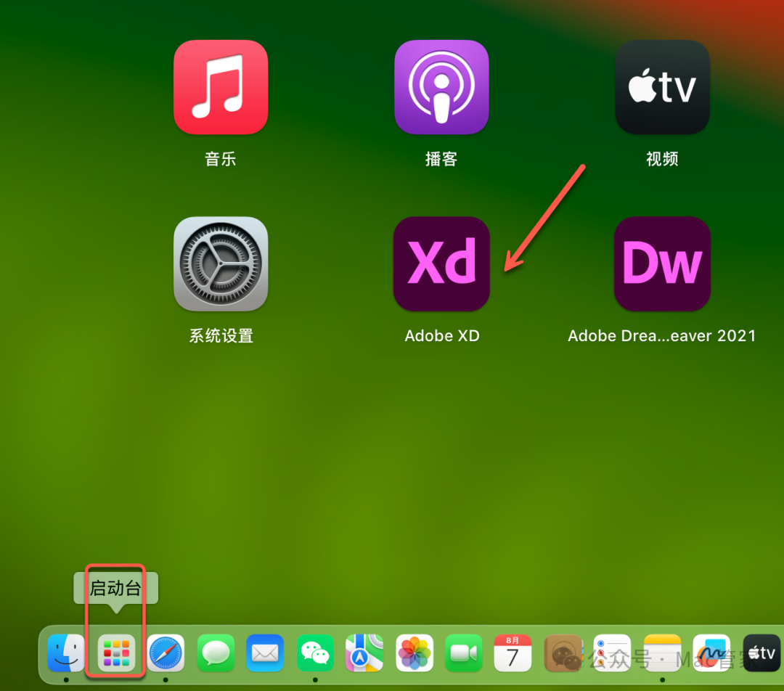Open the large Apple TV icon in Launchpad
Image resolution: width=784 pixels, height=691 pixels.
tap(662, 87)
